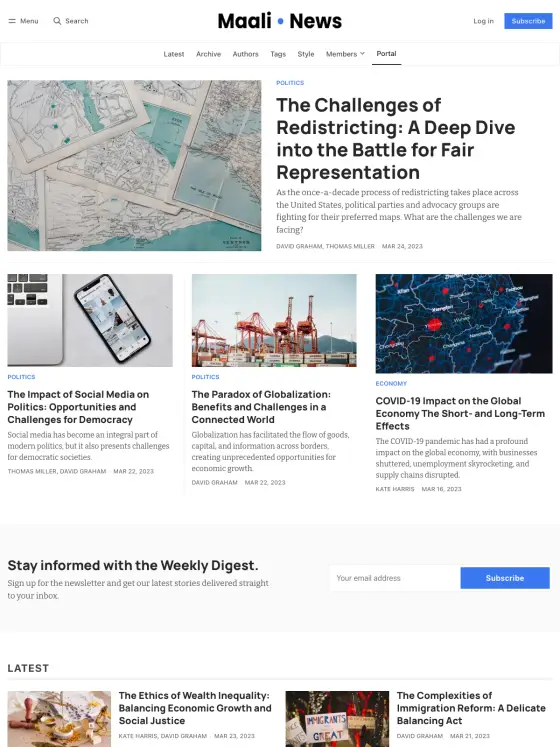
Task: Open the Immigration Reform article thumbnail
Action: 337,719
